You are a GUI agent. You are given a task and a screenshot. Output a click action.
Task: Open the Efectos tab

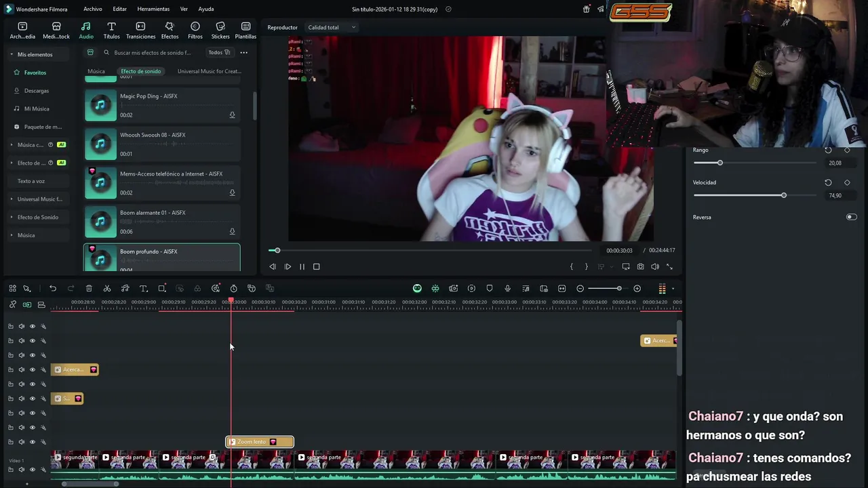[170, 30]
